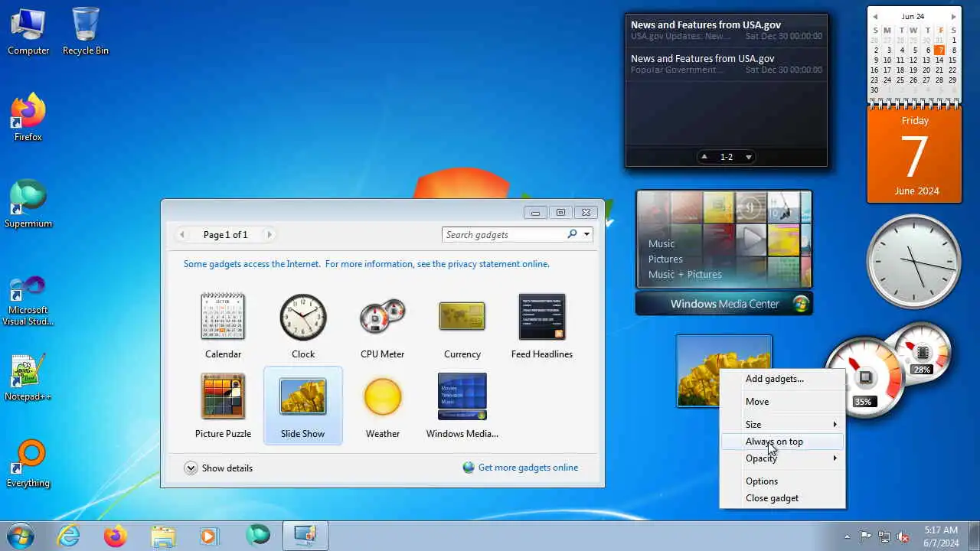Open the privacy statement online notice
The width and height of the screenshot is (980, 551).
(366, 264)
